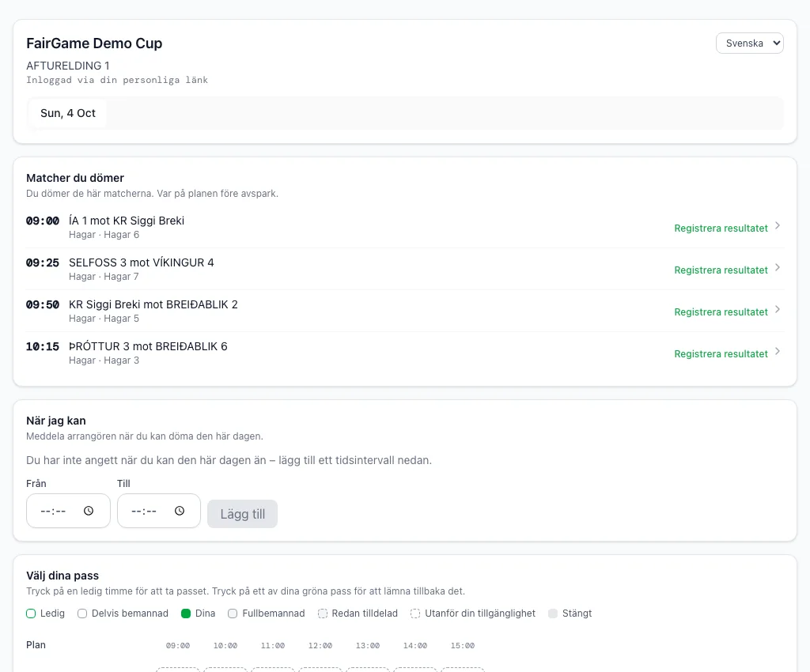Click the 'Hagar · Hagar 7' field label
810x672 pixels.
[104, 277]
